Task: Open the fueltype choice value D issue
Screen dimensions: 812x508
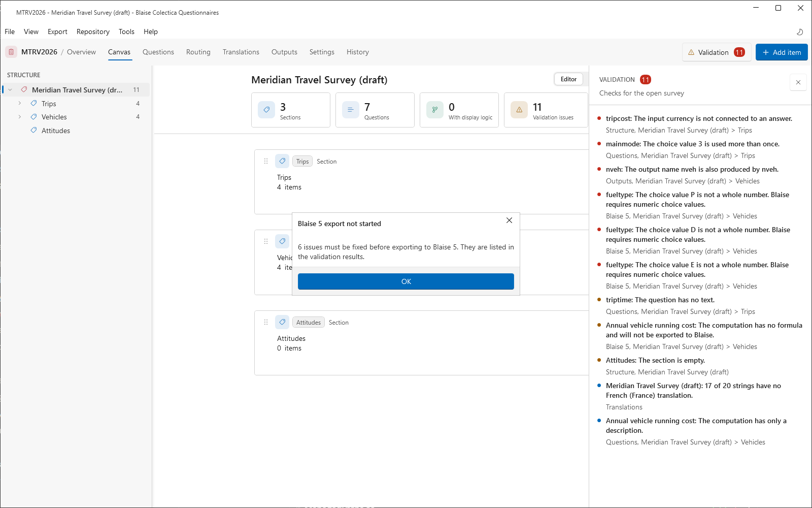Action: point(700,240)
